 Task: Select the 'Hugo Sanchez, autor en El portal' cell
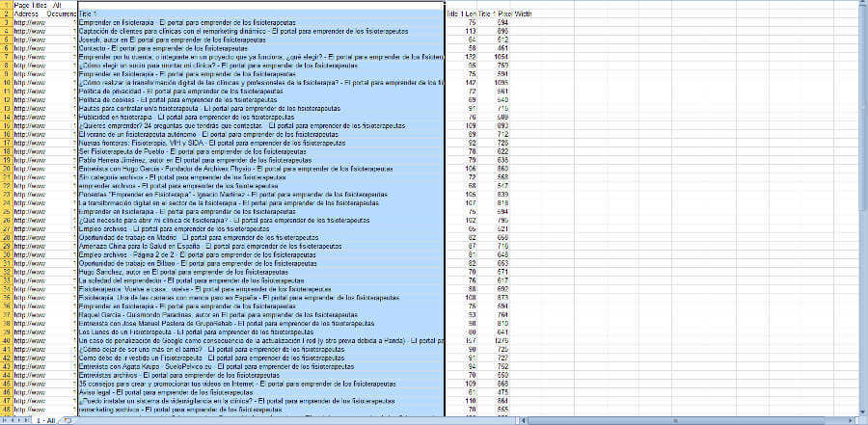pyautogui.click(x=260, y=272)
